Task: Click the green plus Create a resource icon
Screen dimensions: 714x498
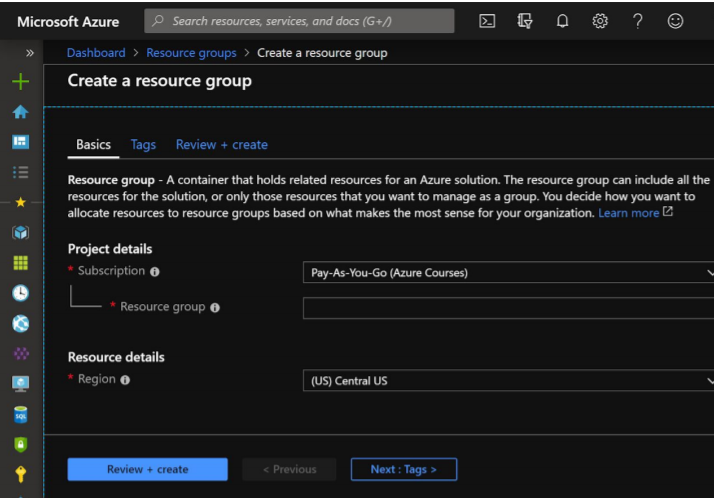Action: [20, 83]
